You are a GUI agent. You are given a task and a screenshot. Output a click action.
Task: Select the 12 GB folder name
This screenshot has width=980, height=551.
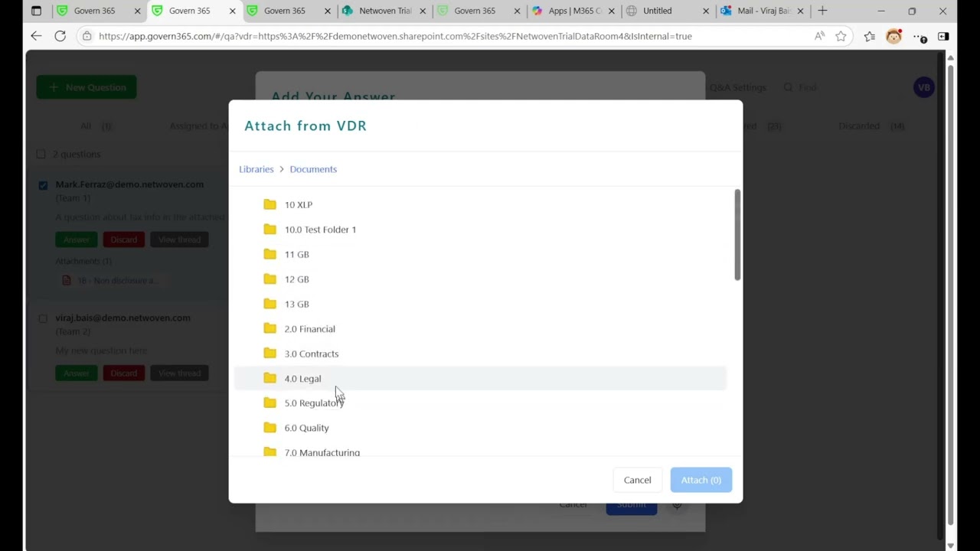tap(296, 279)
